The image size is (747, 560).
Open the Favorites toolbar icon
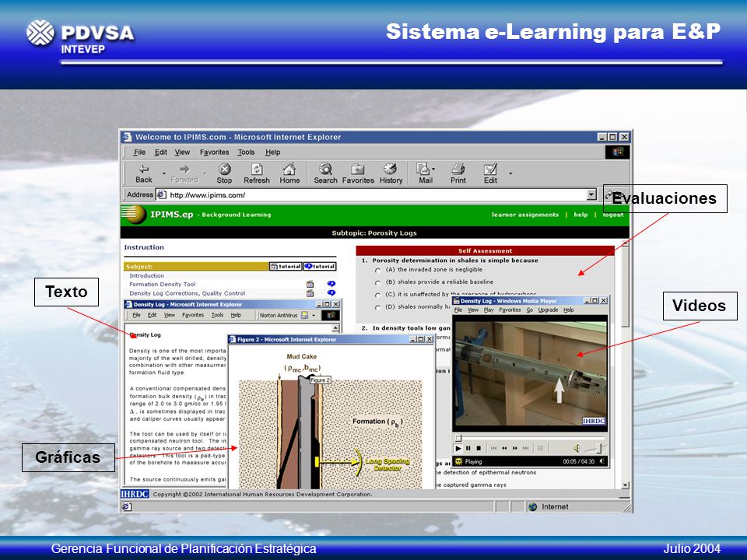358,173
